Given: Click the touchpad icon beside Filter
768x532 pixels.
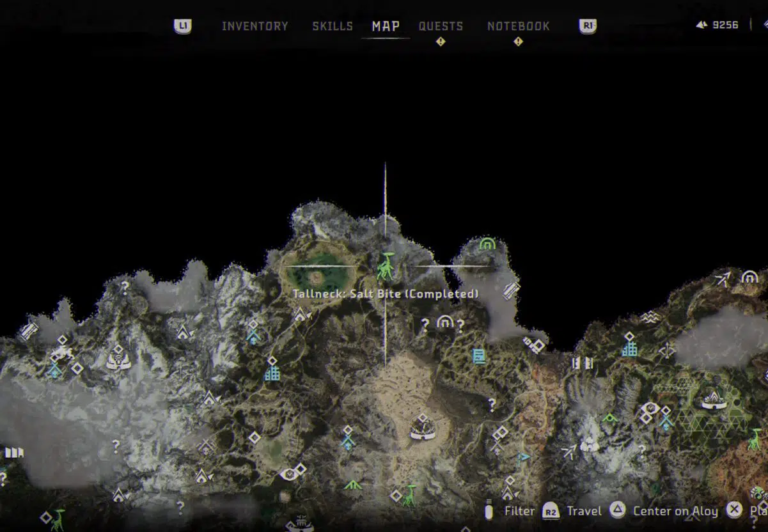Looking at the screenshot, I should coord(490,511).
